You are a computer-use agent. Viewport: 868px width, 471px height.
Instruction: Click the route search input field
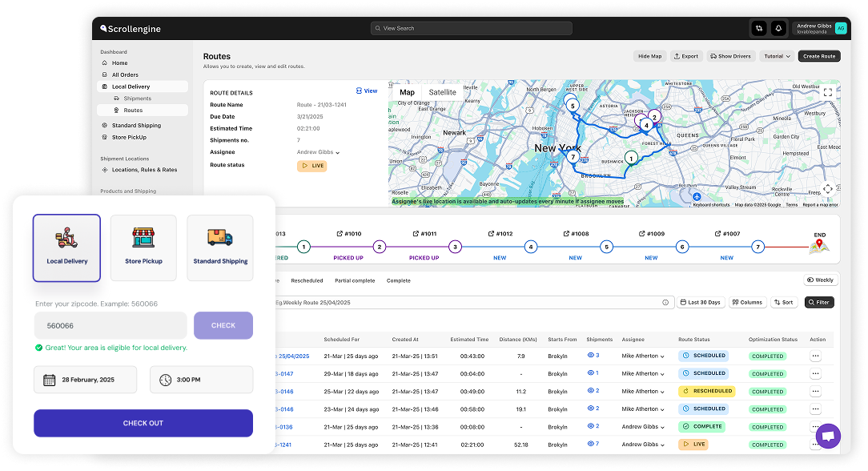tap(473, 302)
